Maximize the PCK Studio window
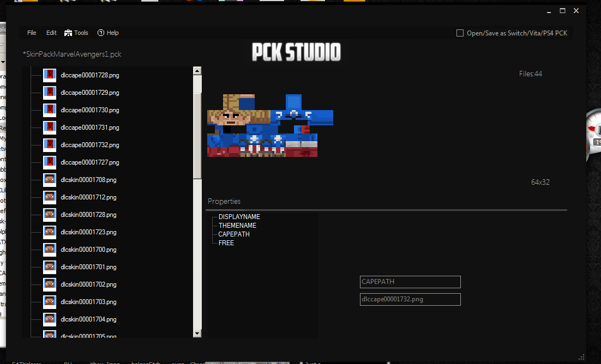This screenshot has height=364, width=601. click(x=562, y=11)
